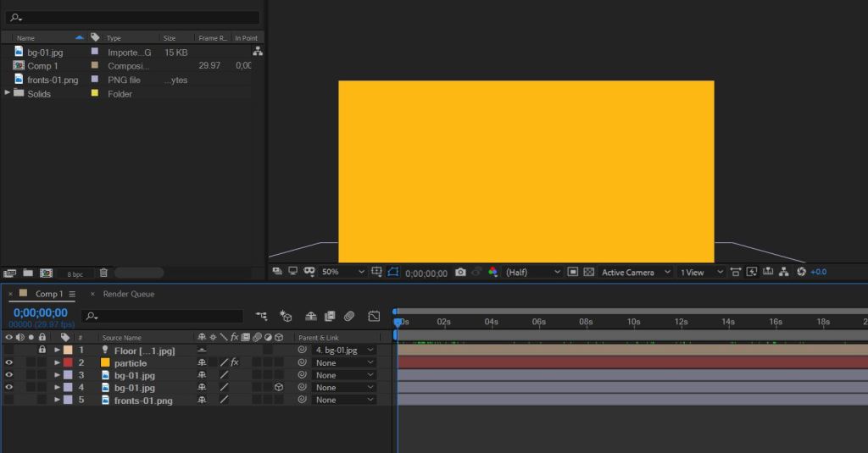
Task: Create a new folder in Project panel
Action: (x=28, y=273)
